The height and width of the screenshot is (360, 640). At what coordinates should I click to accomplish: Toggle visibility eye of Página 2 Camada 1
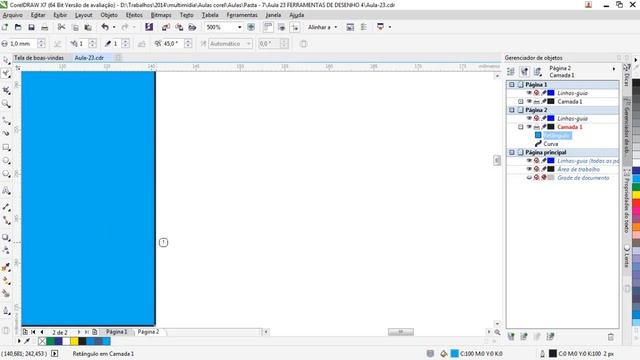click(529, 127)
